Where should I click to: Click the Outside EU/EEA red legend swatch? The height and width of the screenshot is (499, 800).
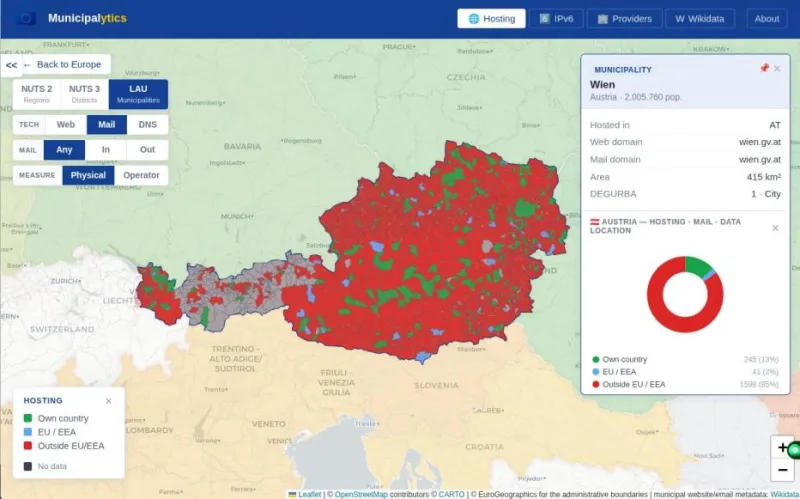coord(28,445)
